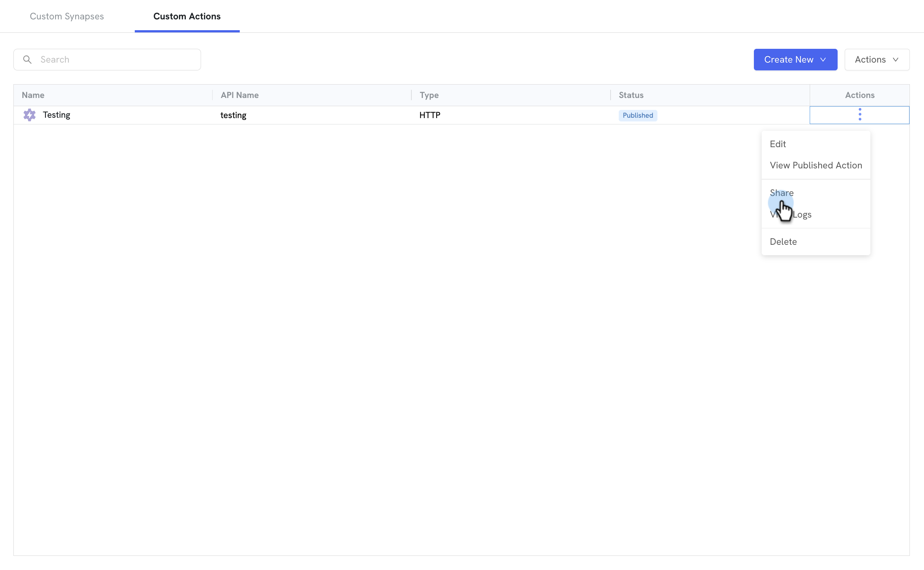Click the gear icon next to Testing
The image size is (924, 570).
[29, 115]
